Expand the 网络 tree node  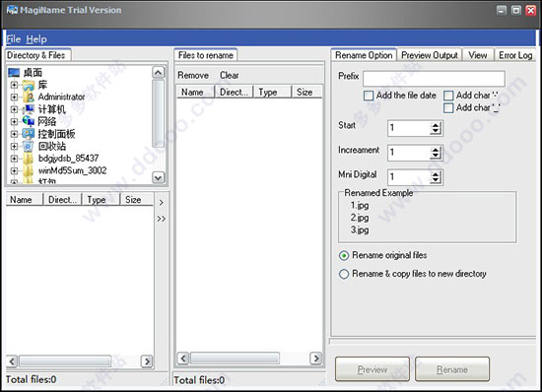tap(14, 121)
